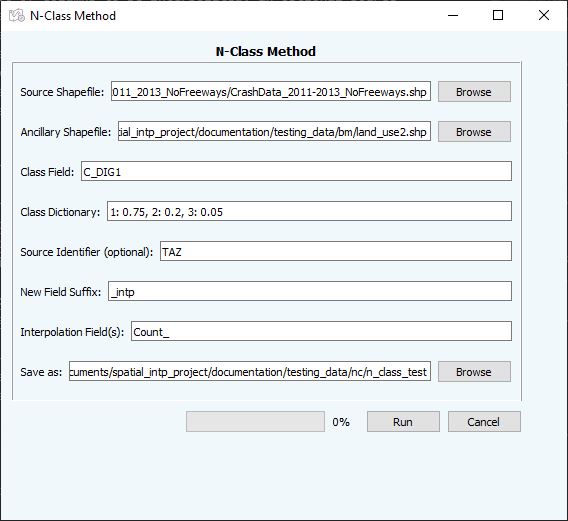Click the New Field Suffix input
Image resolution: width=568 pixels, height=521 pixels.
click(310, 291)
